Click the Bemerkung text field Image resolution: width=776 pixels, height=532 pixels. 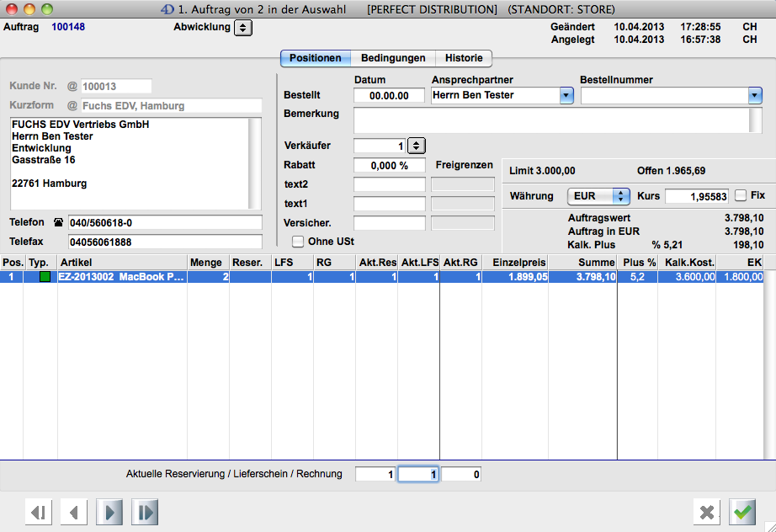pyautogui.click(x=551, y=120)
